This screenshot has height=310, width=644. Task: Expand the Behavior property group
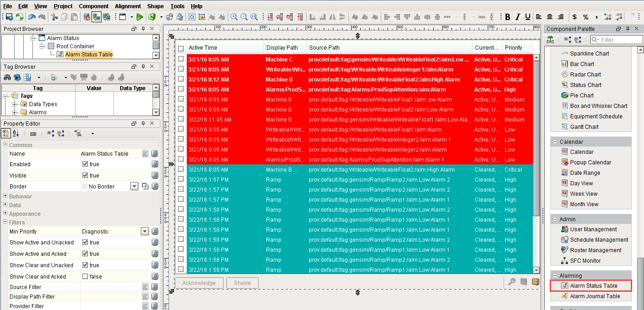pyautogui.click(x=5, y=197)
